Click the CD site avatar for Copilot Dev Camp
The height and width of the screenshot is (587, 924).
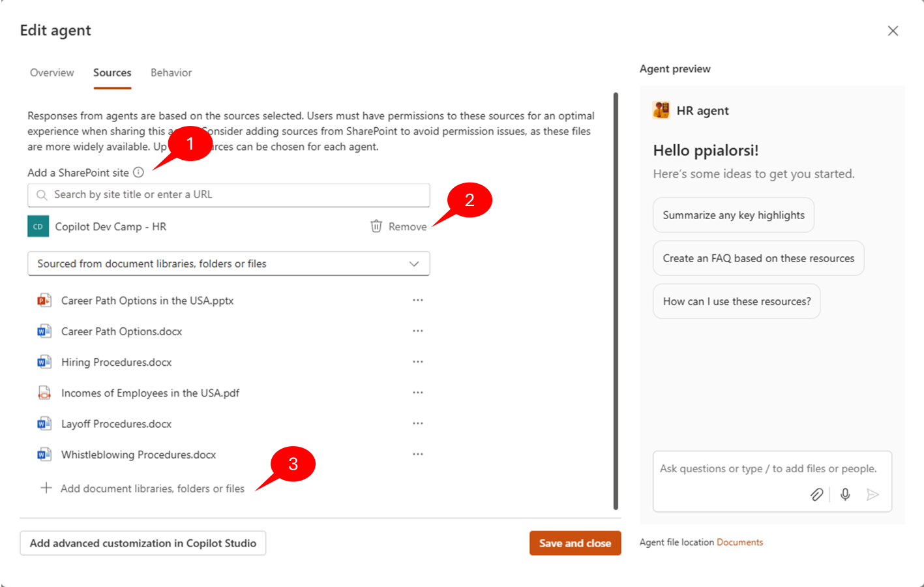[x=38, y=226]
